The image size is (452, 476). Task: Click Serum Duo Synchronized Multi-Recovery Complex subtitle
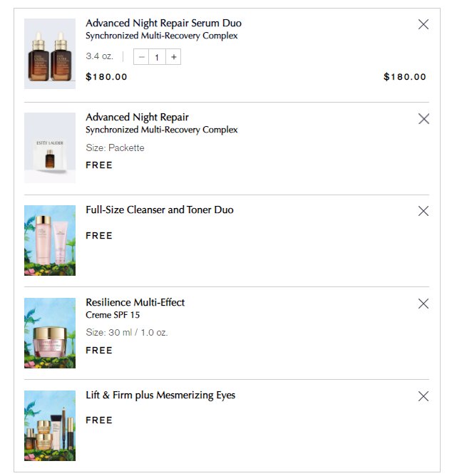162,36
